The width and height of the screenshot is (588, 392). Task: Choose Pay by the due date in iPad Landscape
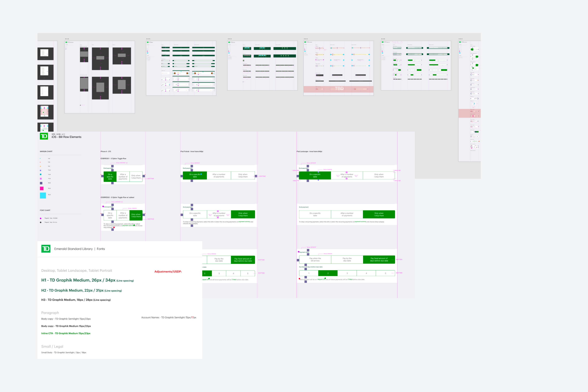347,259
